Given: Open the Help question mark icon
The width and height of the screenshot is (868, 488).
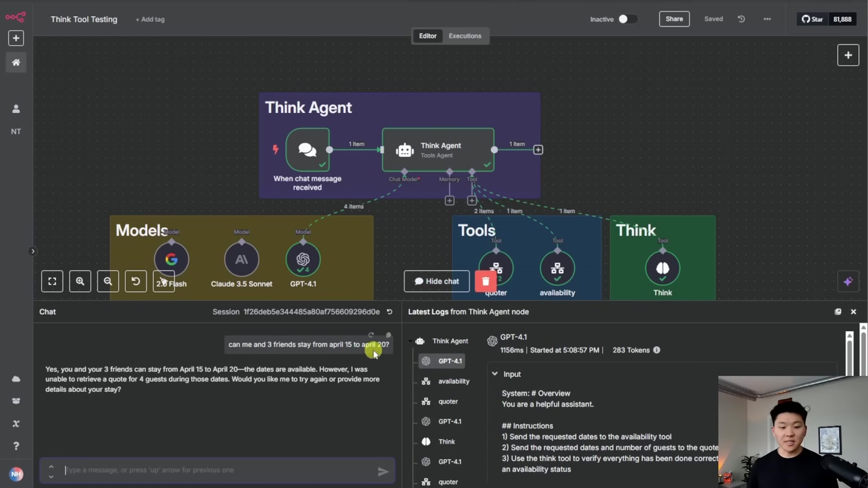Looking at the screenshot, I should click(x=16, y=446).
